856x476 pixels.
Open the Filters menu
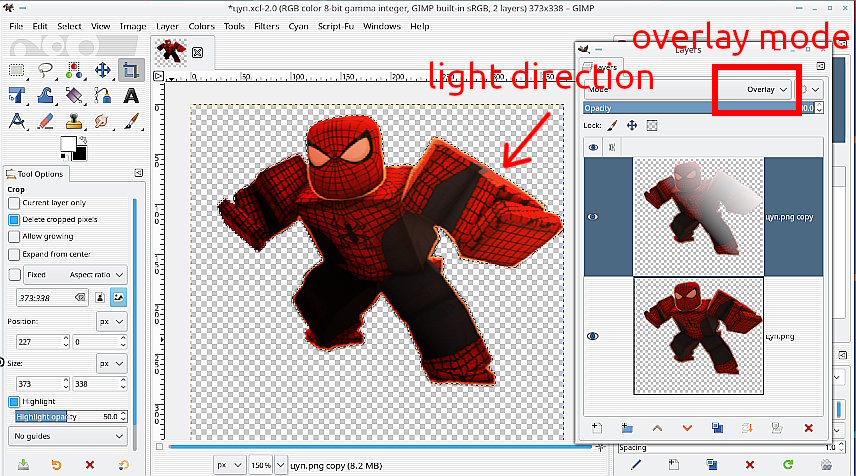266,26
